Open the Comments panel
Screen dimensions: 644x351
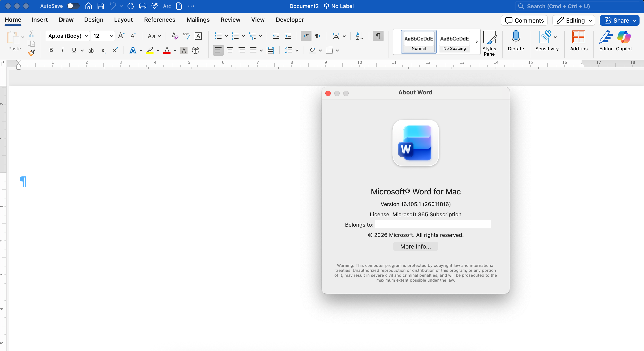click(524, 21)
